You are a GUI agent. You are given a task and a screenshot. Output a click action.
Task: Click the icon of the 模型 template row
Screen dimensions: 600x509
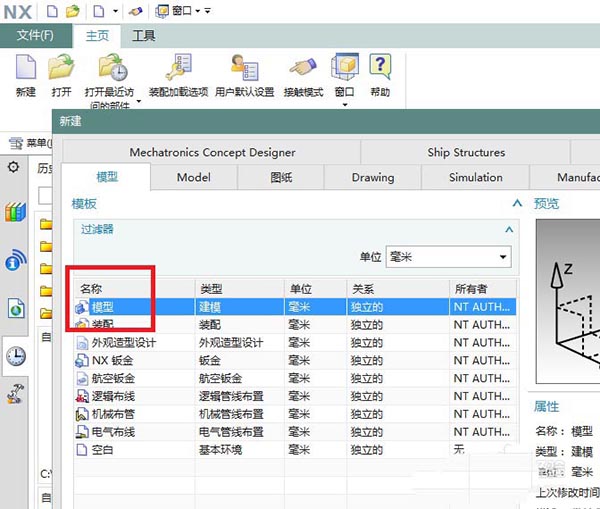pyautogui.click(x=82, y=307)
